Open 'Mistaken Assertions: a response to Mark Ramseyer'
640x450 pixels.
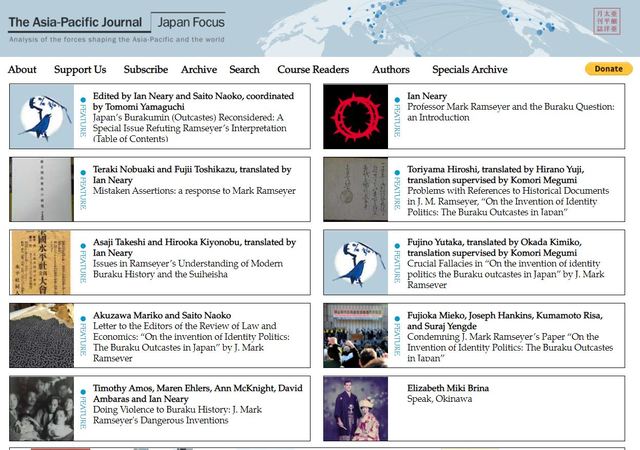194,191
